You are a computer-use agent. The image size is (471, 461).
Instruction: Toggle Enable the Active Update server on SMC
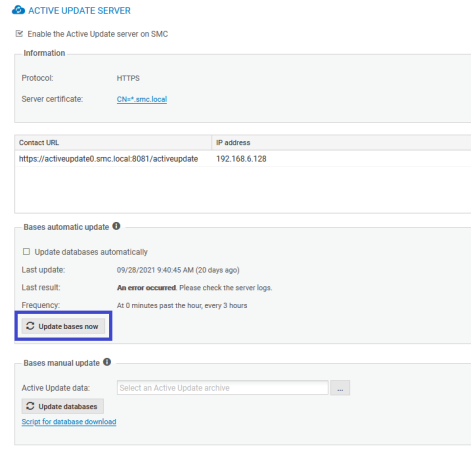(19, 34)
